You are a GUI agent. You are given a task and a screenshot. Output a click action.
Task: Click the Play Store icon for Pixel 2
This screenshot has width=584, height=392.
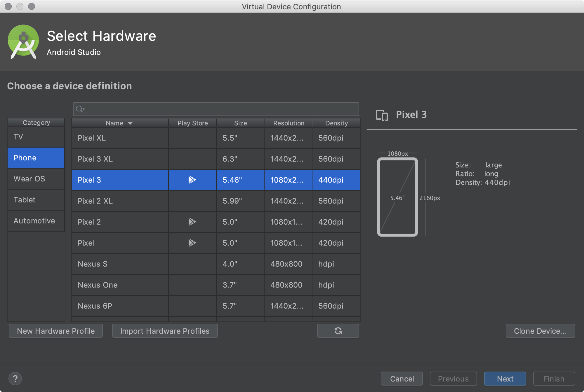[x=191, y=221]
